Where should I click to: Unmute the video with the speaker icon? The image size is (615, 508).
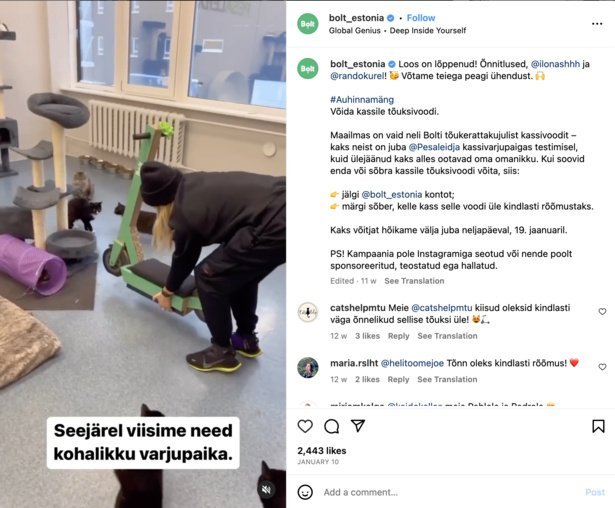pos(267,490)
